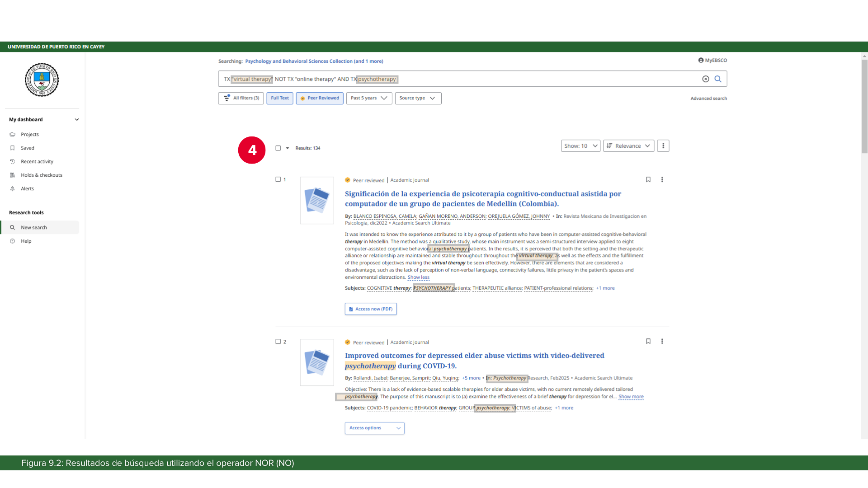Viewport: 868px width, 488px height.
Task: Check the box for result 1
Action: [278, 179]
